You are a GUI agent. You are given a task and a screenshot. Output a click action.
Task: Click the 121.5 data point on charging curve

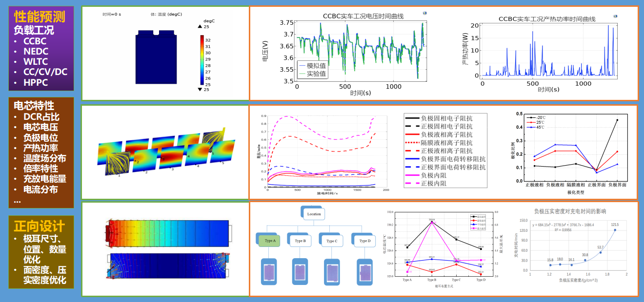pos(615,230)
